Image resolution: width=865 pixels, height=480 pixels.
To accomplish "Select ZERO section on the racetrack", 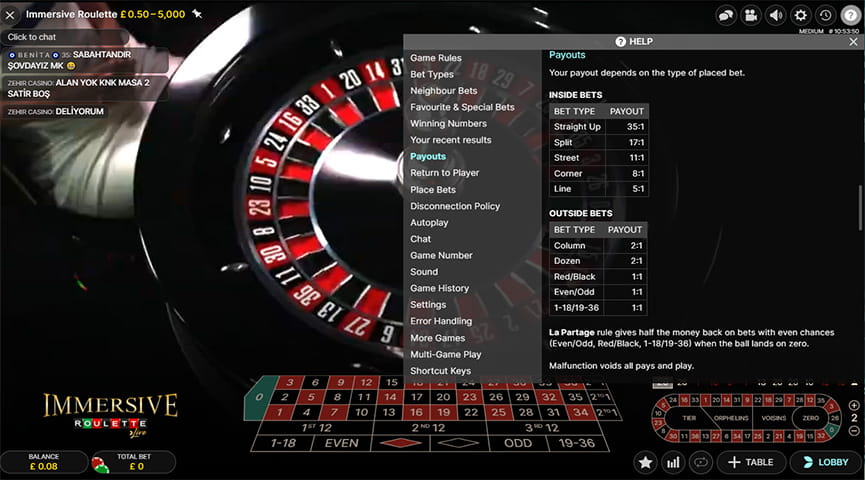I will coord(810,418).
